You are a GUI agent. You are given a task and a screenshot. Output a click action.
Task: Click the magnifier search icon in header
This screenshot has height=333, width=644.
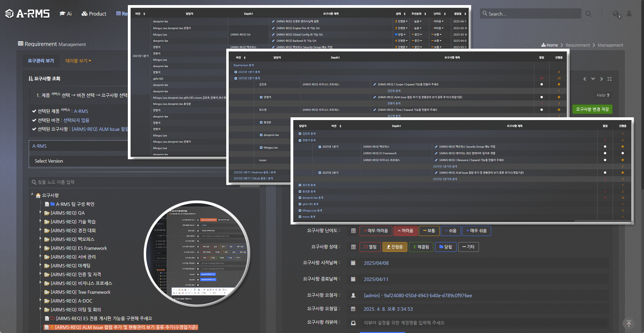[x=588, y=14]
